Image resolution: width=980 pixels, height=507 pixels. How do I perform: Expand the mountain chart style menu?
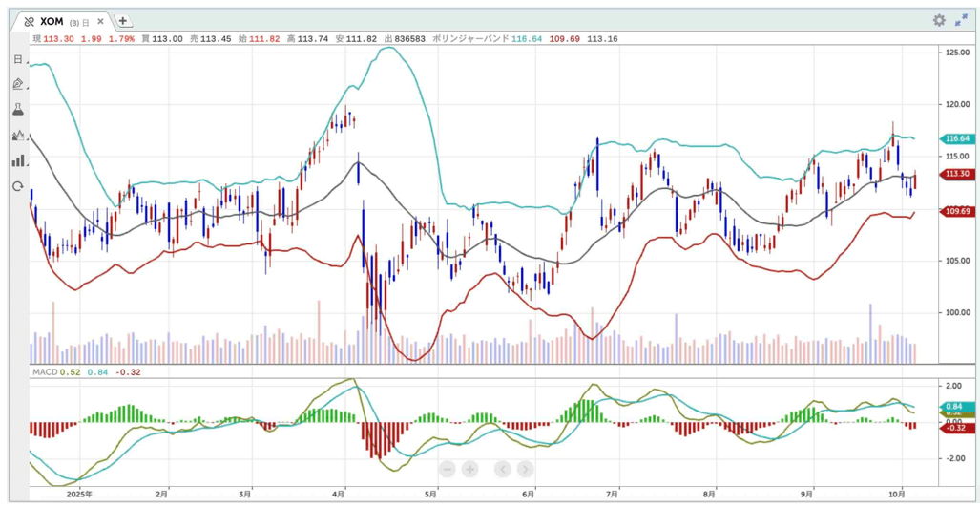pos(18,136)
